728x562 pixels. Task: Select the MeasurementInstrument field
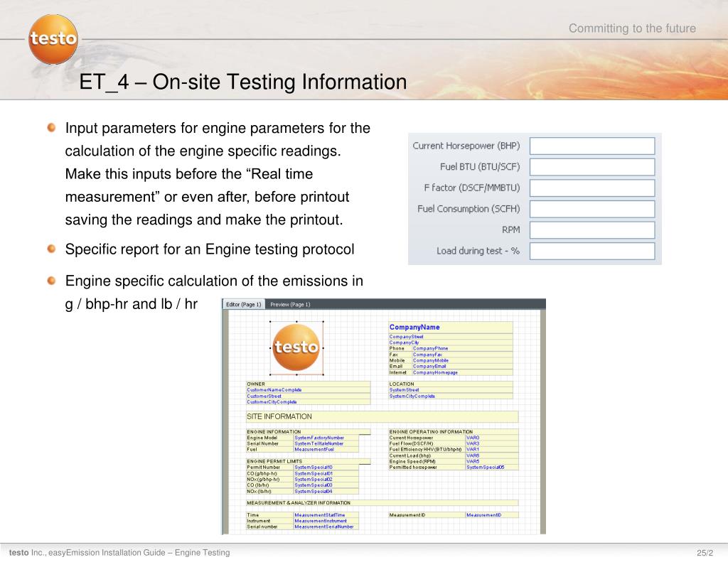[x=326, y=521]
